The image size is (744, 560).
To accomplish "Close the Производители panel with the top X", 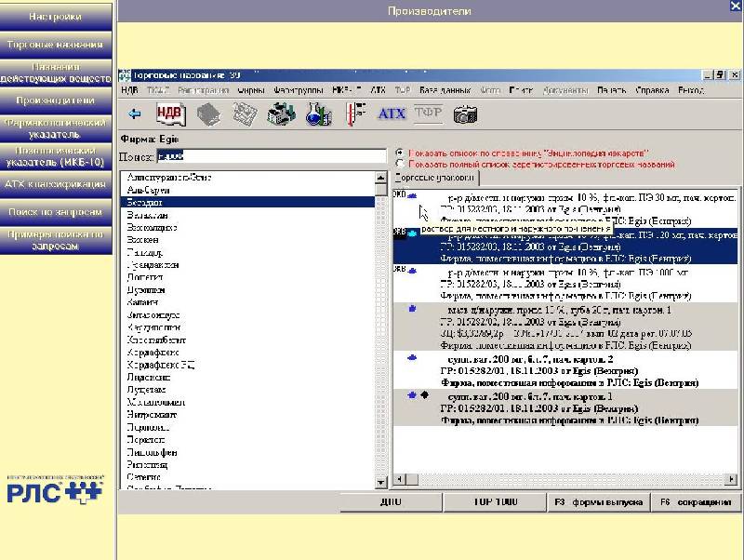I will point(736,6).
